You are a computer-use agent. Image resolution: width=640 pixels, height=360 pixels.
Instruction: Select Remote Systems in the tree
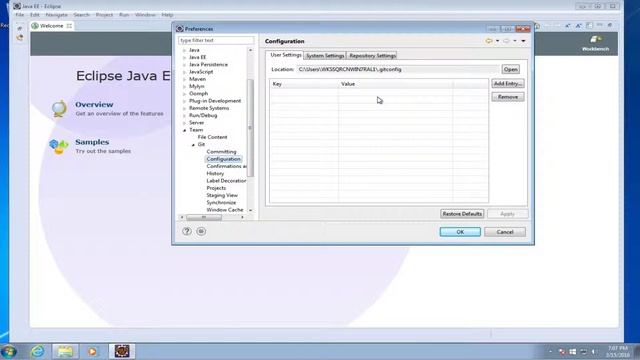(209, 108)
